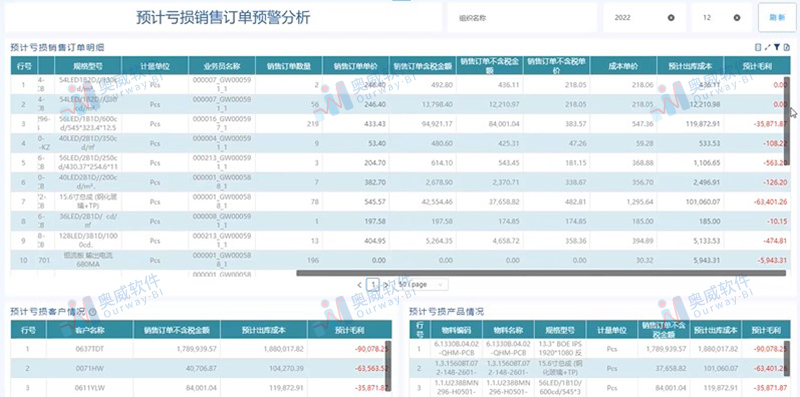Click the 1,295.64 cost price cell

pos(623,202)
